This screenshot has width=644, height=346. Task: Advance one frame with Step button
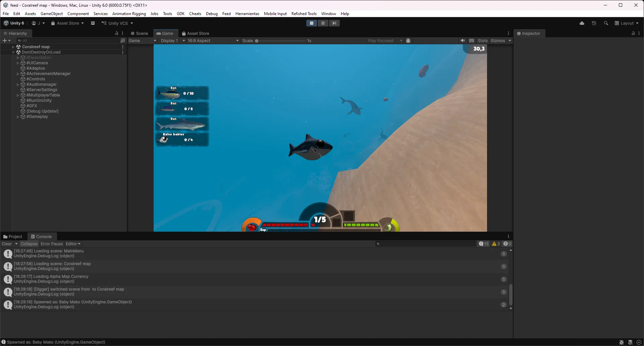(334, 23)
